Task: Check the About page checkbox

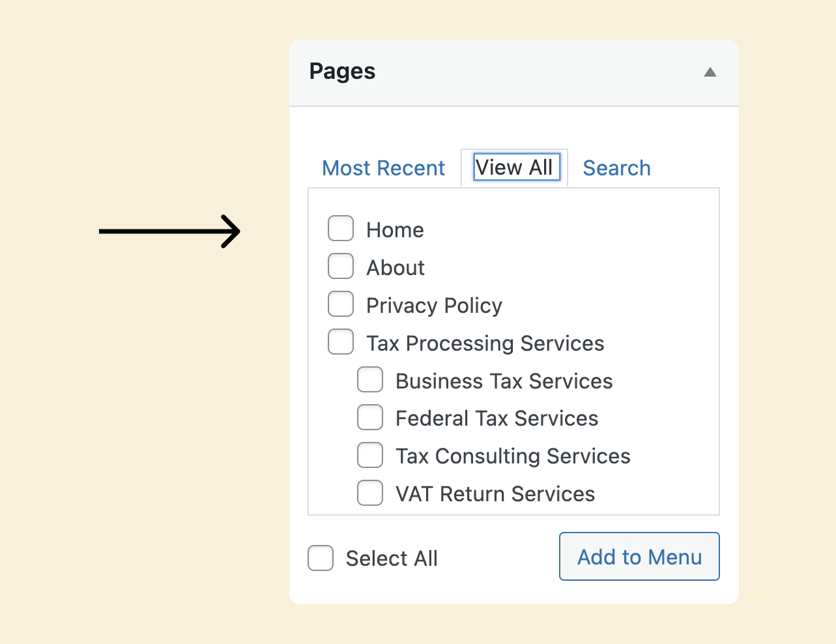Action: [x=341, y=267]
